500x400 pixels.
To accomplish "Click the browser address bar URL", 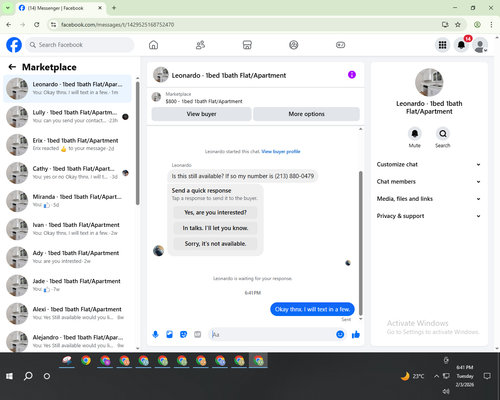I will pos(117,25).
